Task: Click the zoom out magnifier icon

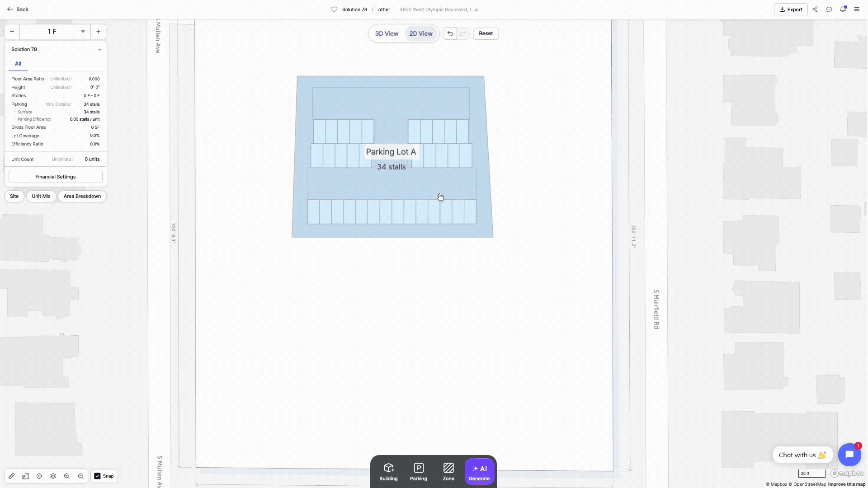Action: click(x=81, y=476)
